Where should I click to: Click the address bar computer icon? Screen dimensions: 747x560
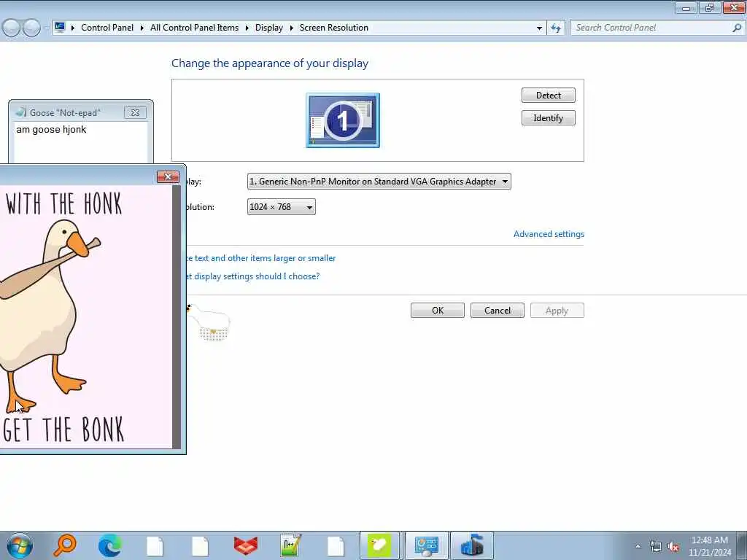(x=60, y=28)
